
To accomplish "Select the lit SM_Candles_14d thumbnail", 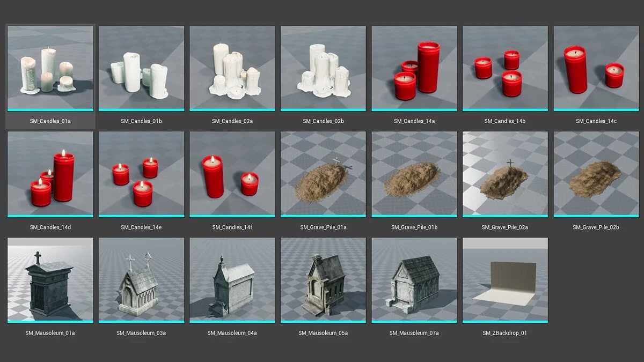I will 50,174.
